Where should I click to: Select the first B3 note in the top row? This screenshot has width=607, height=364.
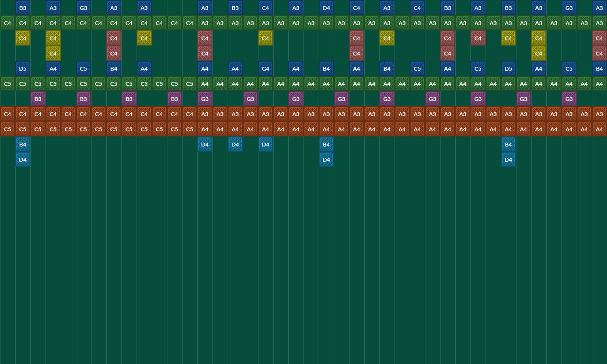click(23, 8)
